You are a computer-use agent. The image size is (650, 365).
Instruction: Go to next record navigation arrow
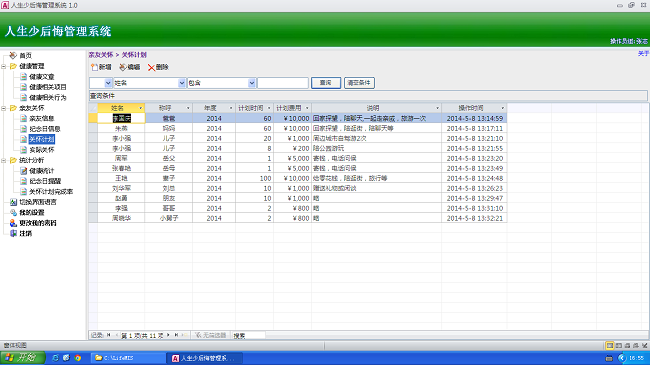tap(168, 335)
